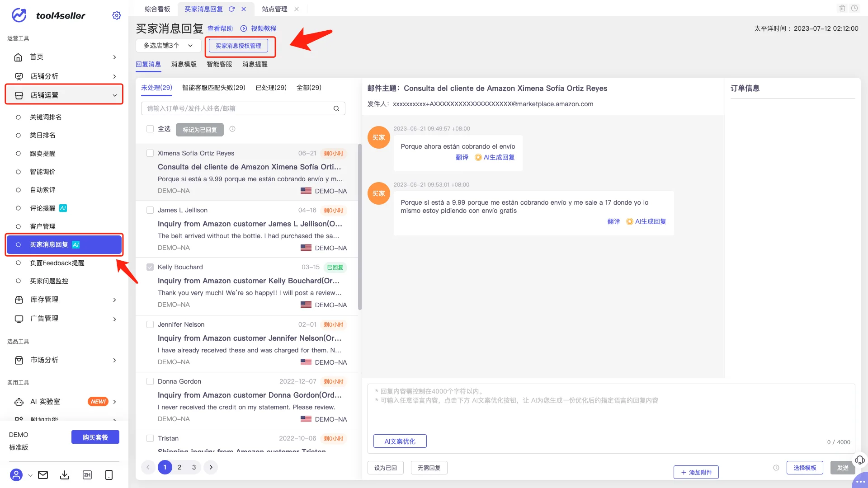Image resolution: width=868 pixels, height=488 pixels.
Task: Tick the 全选 select-all checkbox
Action: (150, 129)
